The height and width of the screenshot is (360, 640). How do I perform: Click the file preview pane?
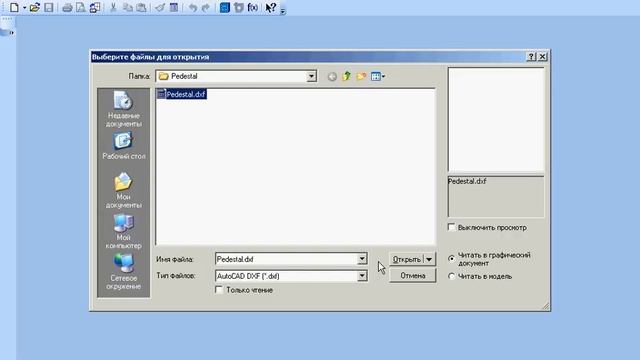click(496, 120)
